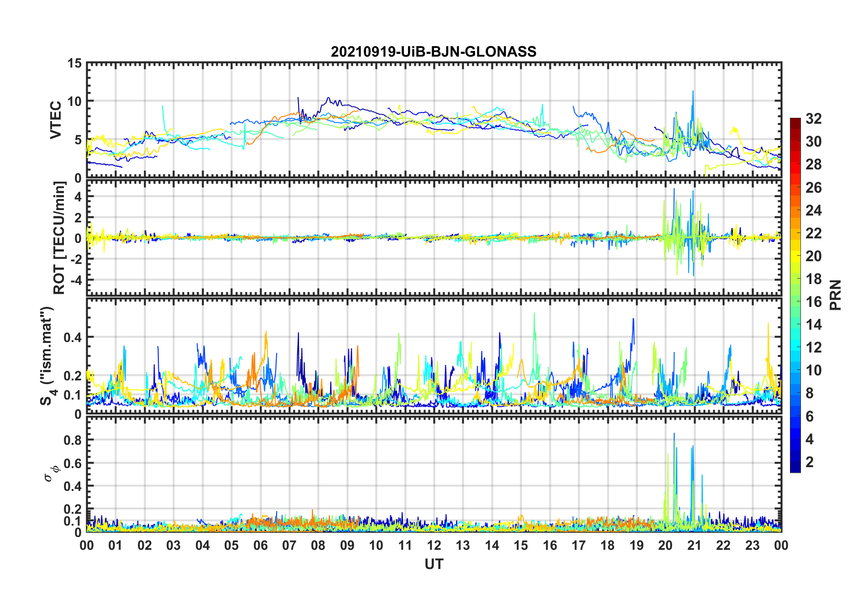The image size is (868, 590).
Task: Click the 6 tick label on the colorbar
Action: pyautogui.click(x=809, y=416)
